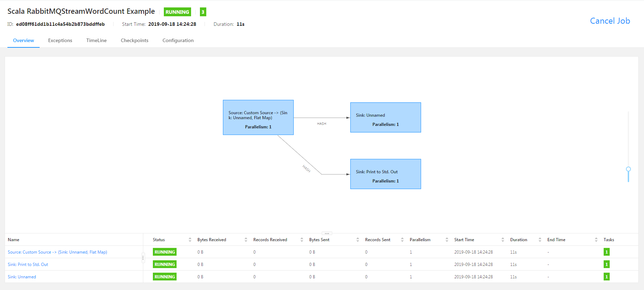Sort table by Start Time column
Screen dimensions: 644x290
coord(464,240)
